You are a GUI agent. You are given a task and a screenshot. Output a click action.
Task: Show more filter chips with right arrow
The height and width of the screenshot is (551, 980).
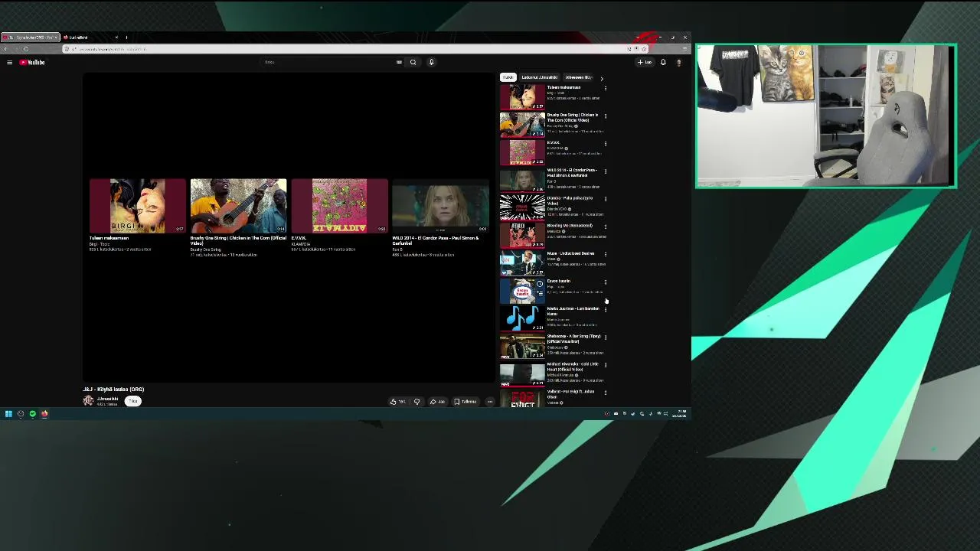[601, 78]
